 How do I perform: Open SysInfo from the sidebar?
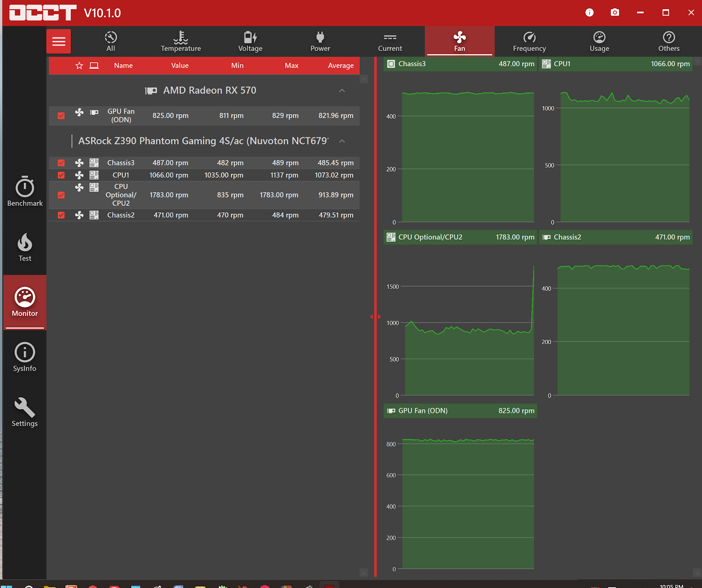[x=25, y=357]
